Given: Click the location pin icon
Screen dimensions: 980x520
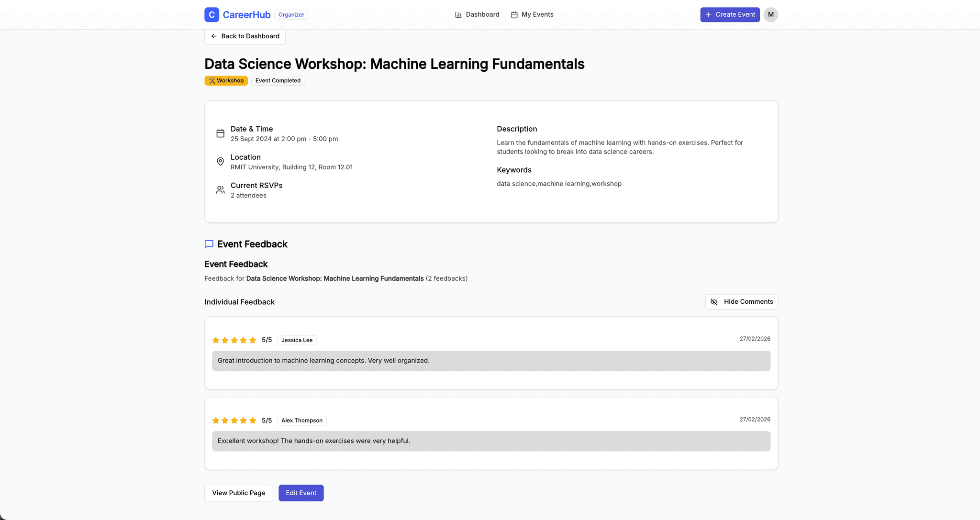Looking at the screenshot, I should [x=220, y=162].
